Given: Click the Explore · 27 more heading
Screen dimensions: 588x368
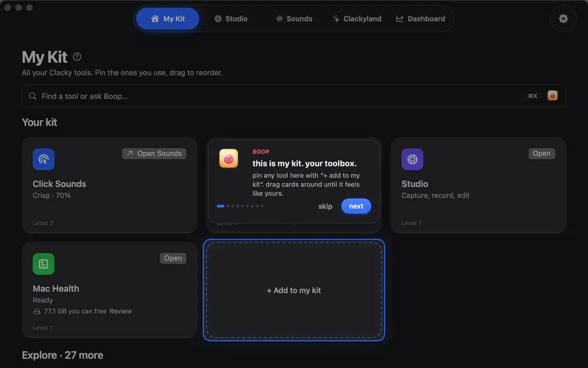Looking at the screenshot, I should tap(63, 355).
